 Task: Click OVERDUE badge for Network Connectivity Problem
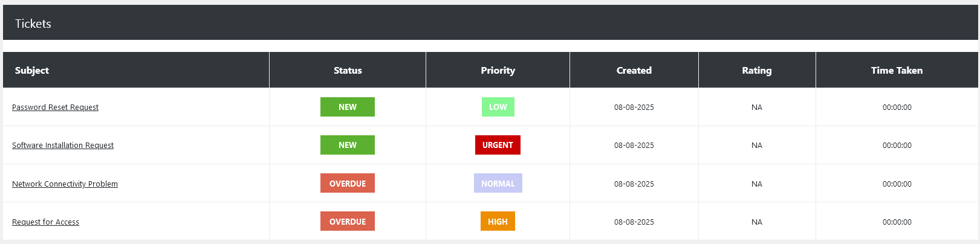coord(348,184)
